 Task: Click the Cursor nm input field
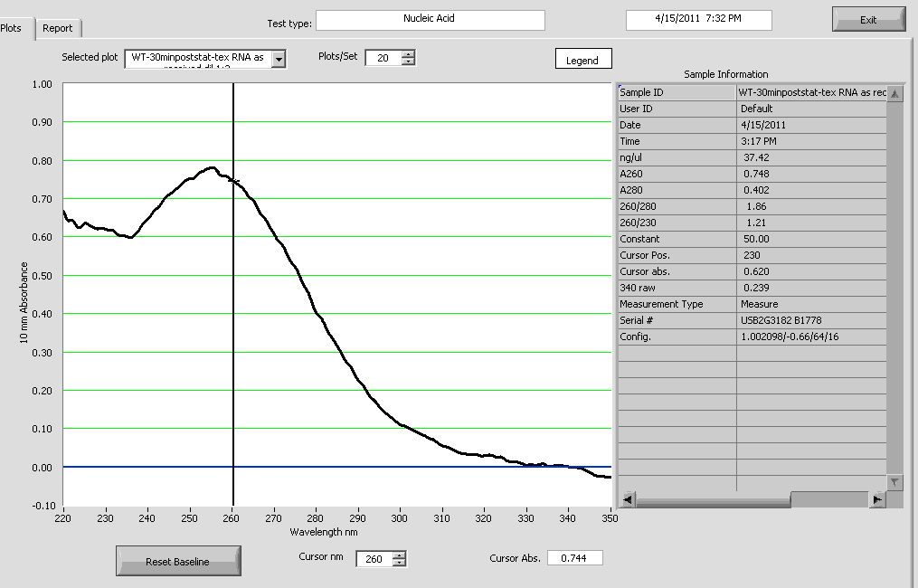(x=374, y=559)
